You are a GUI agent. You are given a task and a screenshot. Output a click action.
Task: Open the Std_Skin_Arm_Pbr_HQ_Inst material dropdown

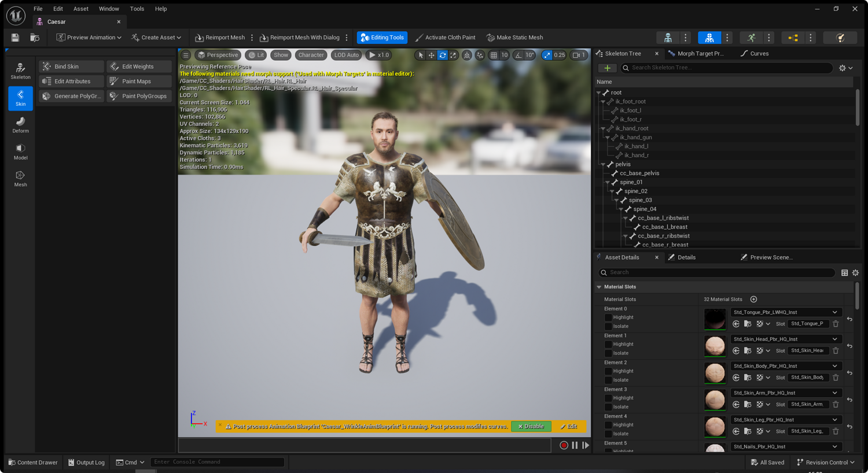pos(785,393)
